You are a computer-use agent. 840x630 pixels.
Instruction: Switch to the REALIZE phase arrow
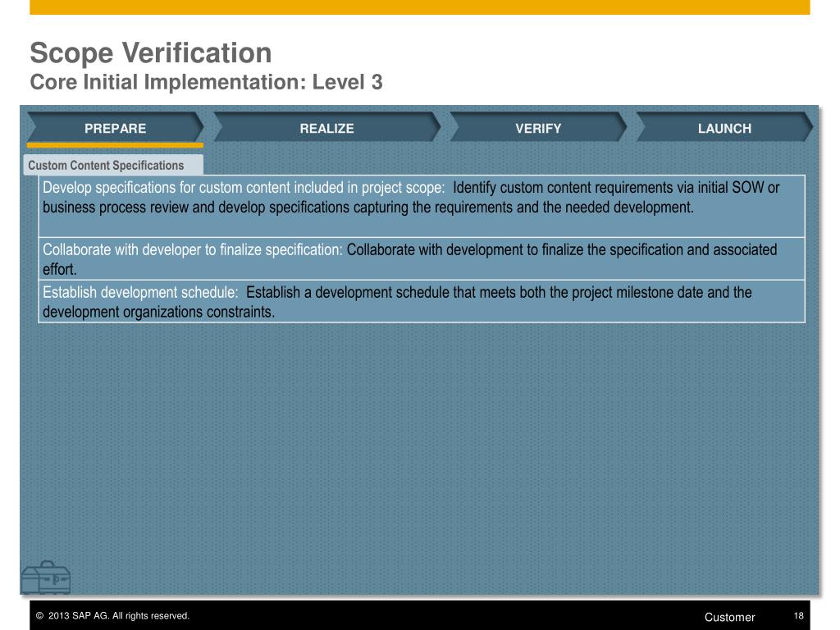(x=326, y=128)
